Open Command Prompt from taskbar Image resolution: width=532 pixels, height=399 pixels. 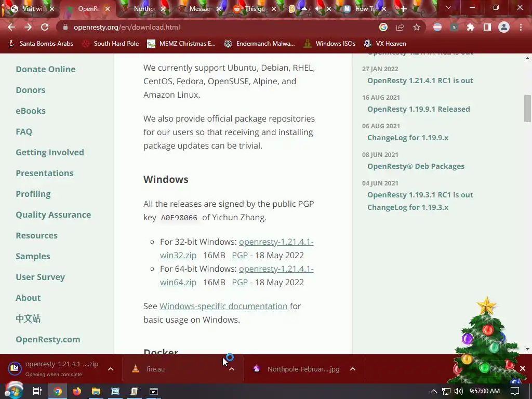[x=154, y=391]
